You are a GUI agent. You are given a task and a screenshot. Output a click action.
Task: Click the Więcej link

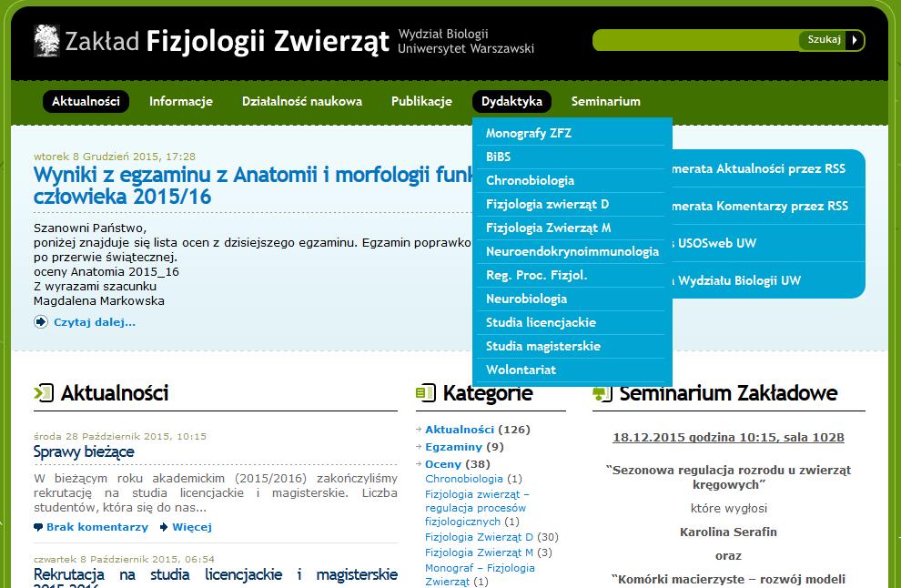[192, 527]
